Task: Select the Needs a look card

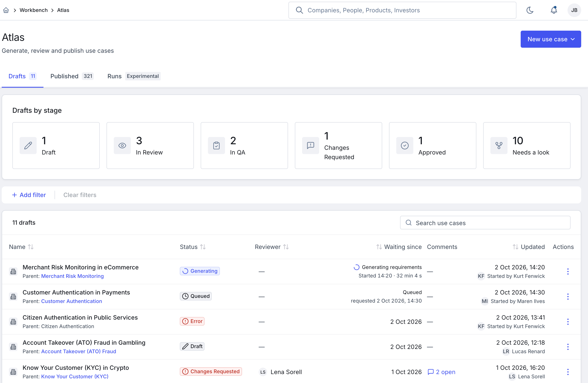Action: click(526, 146)
